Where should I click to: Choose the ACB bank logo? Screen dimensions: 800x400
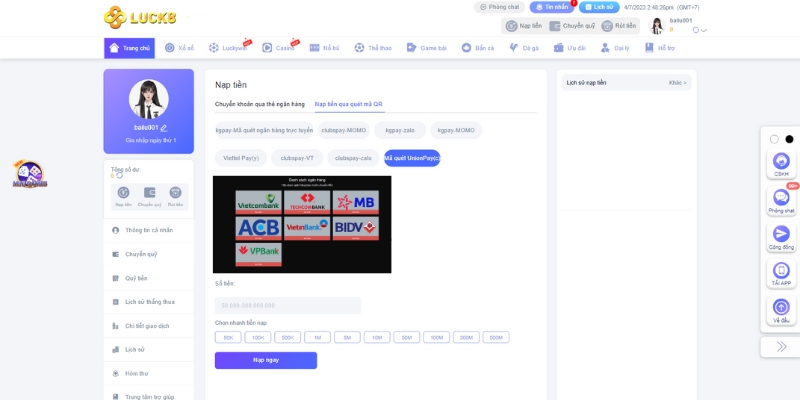point(258,228)
